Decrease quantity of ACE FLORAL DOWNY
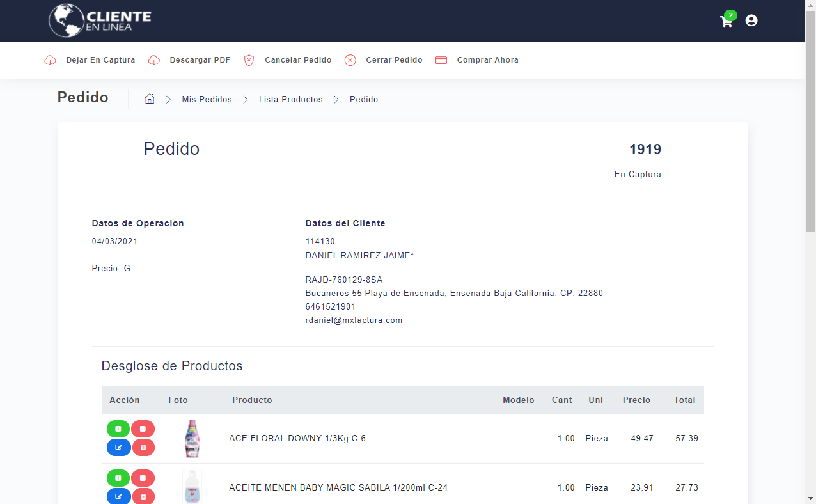816x504 pixels. (143, 429)
